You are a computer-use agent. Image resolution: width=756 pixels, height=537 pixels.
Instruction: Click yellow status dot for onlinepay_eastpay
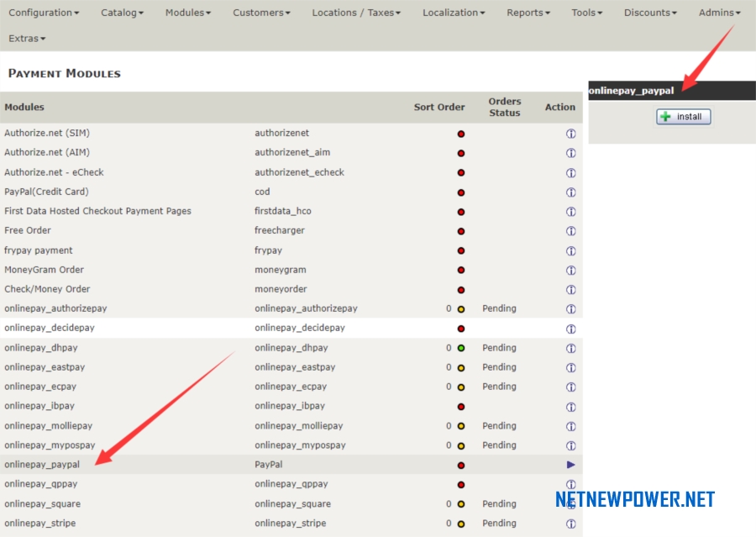tap(461, 367)
